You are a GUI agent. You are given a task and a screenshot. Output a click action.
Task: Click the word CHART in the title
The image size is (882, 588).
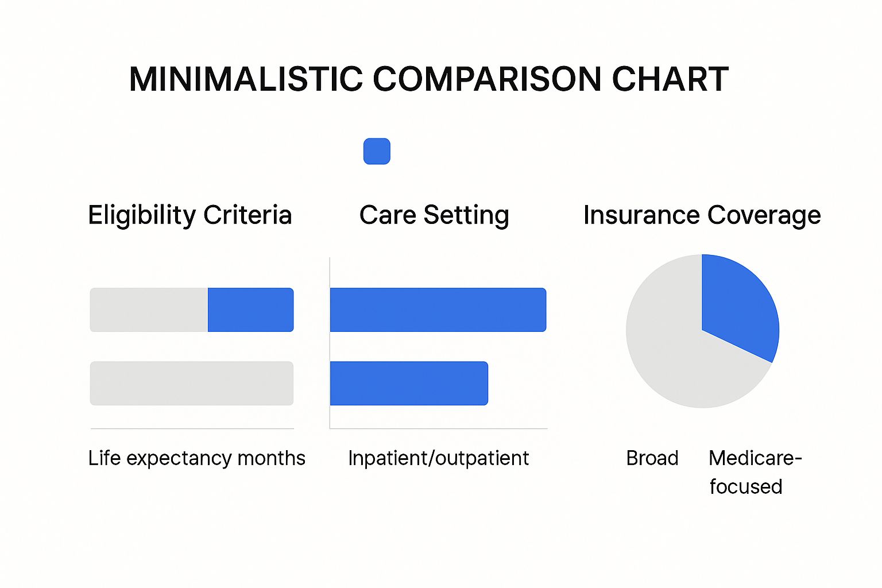(670, 79)
